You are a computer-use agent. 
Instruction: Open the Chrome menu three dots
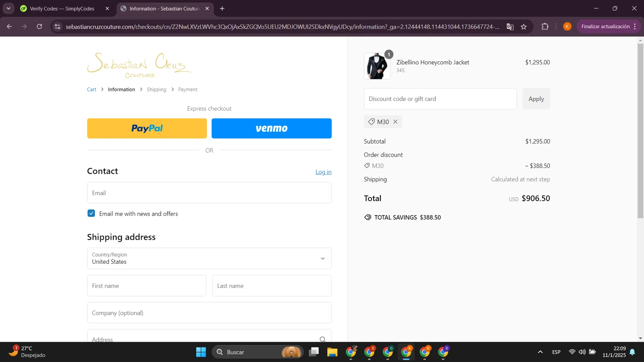[635, 27]
